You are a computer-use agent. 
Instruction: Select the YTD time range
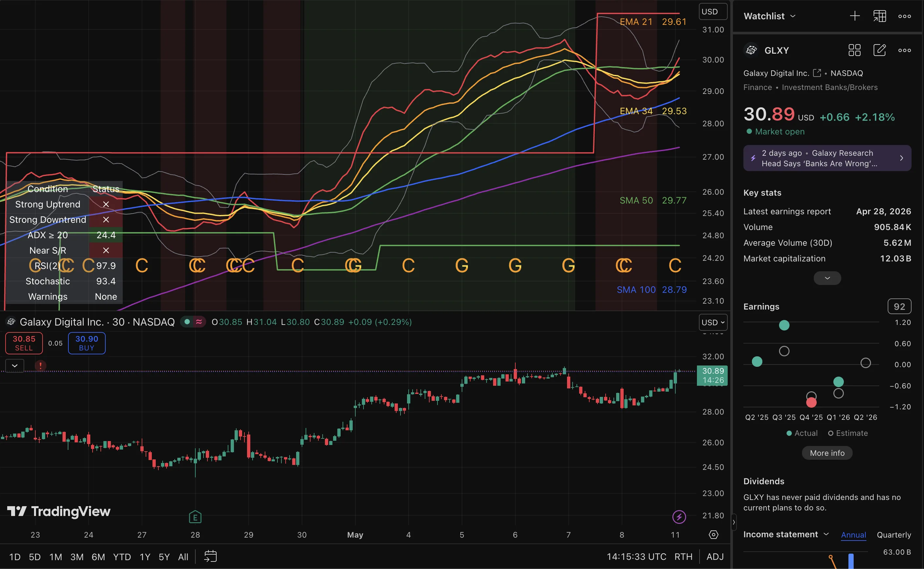(x=122, y=557)
